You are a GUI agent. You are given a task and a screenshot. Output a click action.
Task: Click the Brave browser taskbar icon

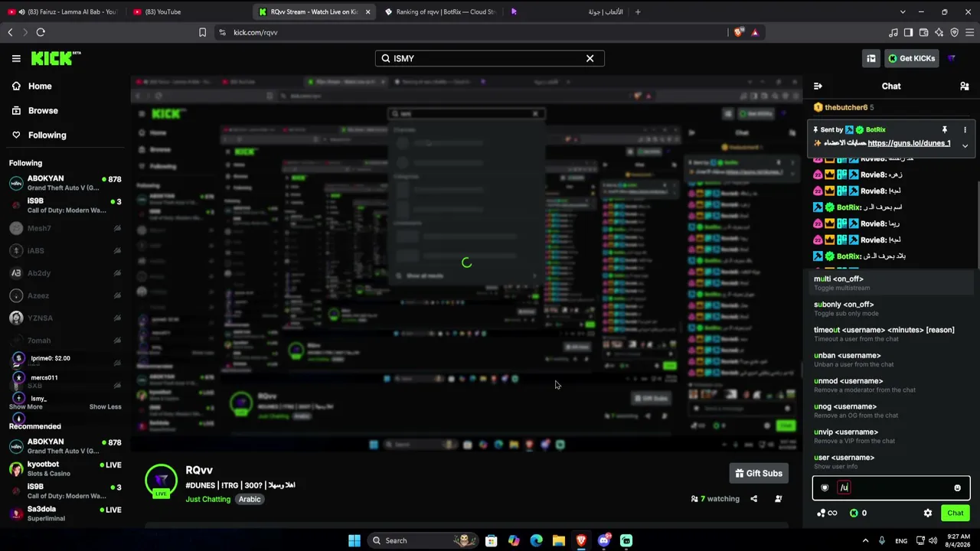point(581,540)
